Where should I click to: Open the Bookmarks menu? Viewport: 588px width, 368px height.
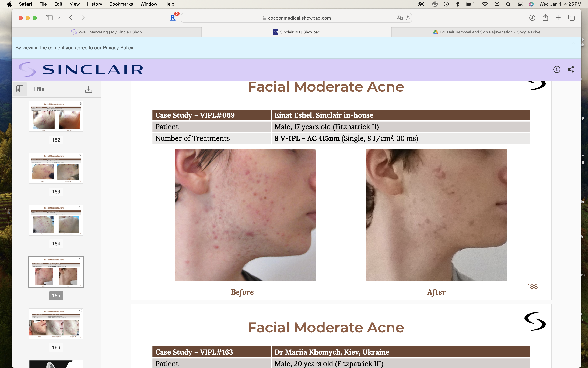point(121,4)
